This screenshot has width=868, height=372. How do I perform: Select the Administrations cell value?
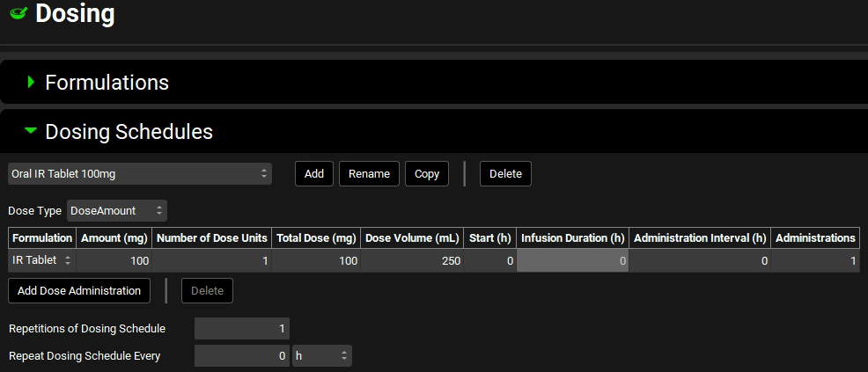click(815, 260)
